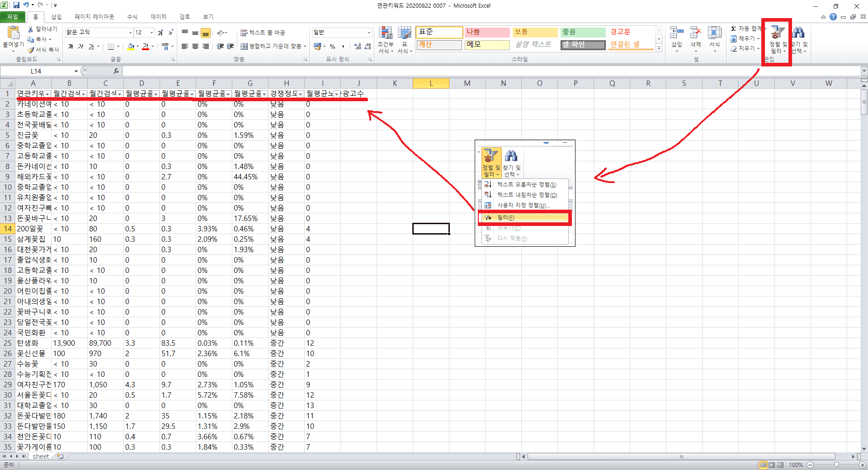Switch to page layout view in status bar
Screen dimensions: 868x470
(772, 465)
